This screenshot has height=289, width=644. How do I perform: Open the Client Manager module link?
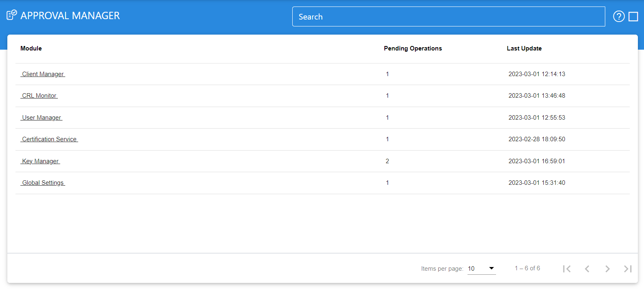43,74
